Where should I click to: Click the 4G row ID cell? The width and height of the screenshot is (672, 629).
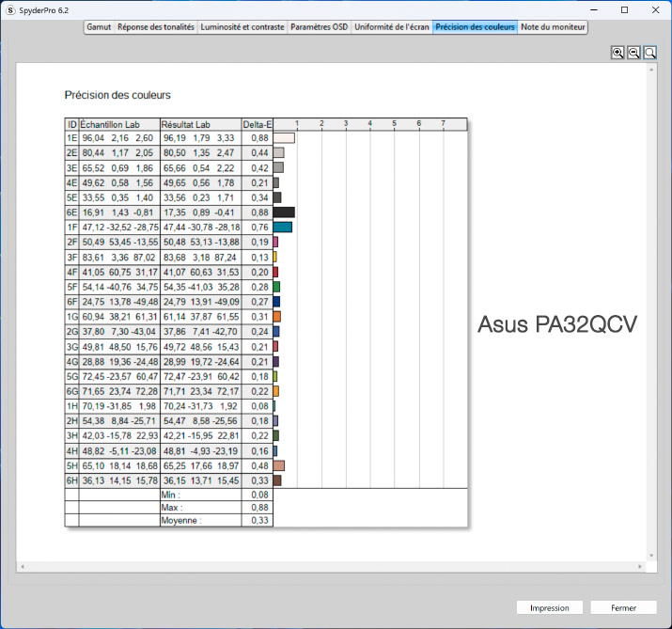tap(72, 362)
